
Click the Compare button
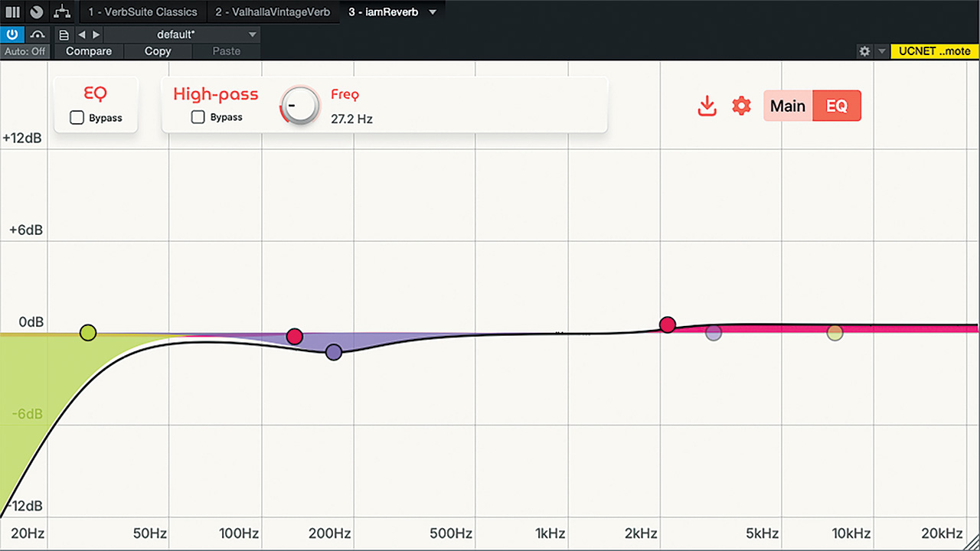(89, 51)
